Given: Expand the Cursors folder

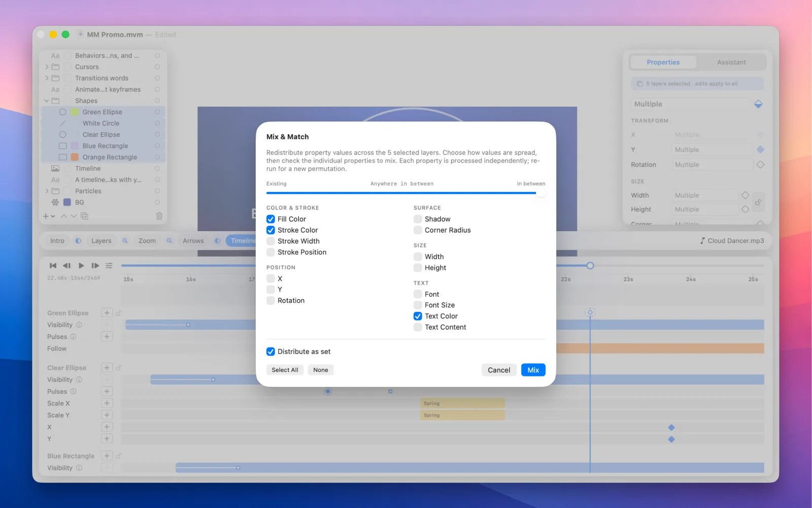Looking at the screenshot, I should point(47,67).
